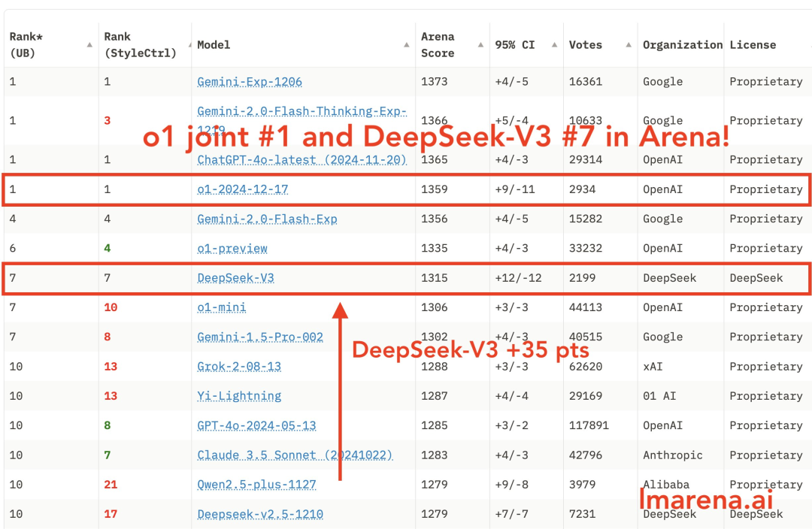This screenshot has width=812, height=529.
Task: Select votes value 117891
Action: (x=589, y=425)
